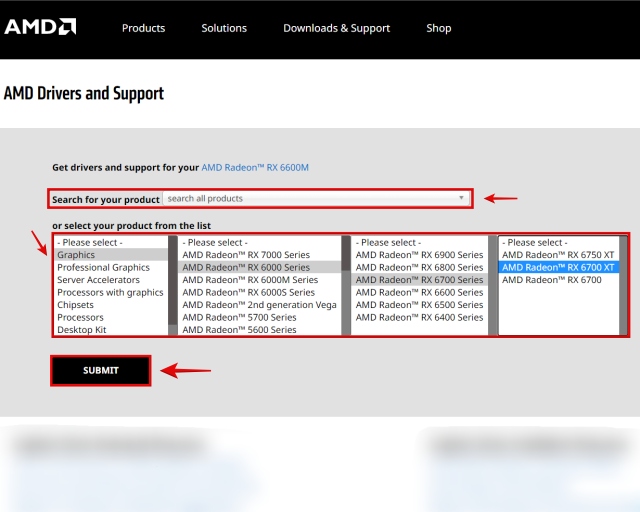This screenshot has width=640, height=512.
Task: Choose AMD Radeon RX 6000S Series
Action: pos(260,292)
